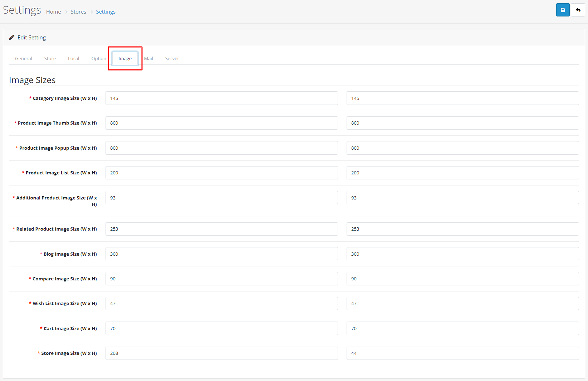Open the Mail settings tab
The image size is (588, 381).
[148, 58]
